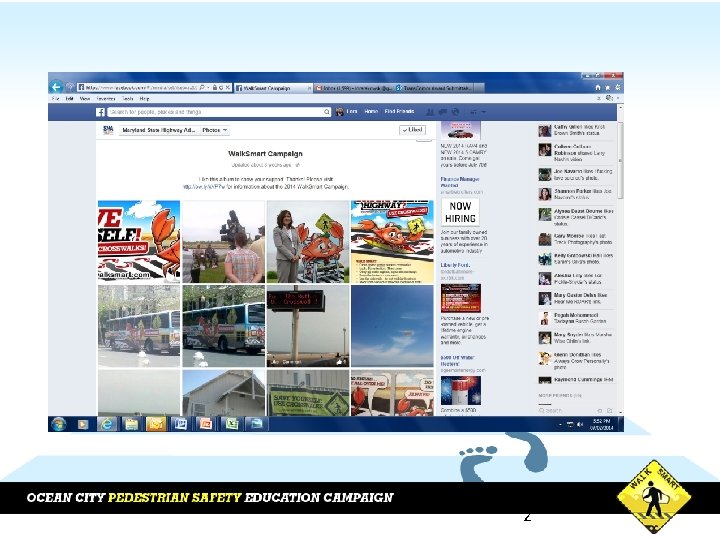Click the stop X icon in address bar
The image size is (720, 540).
(x=227, y=87)
